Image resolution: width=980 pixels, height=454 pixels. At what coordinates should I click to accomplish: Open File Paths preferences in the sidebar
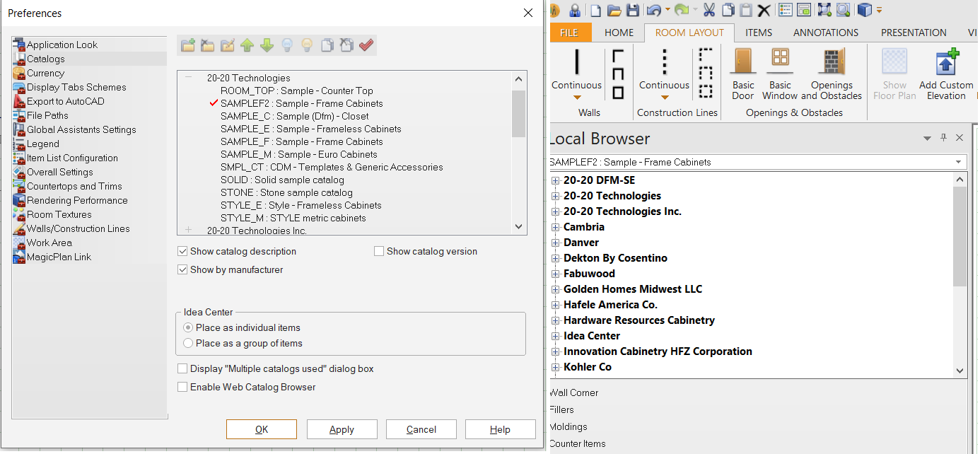coord(47,115)
